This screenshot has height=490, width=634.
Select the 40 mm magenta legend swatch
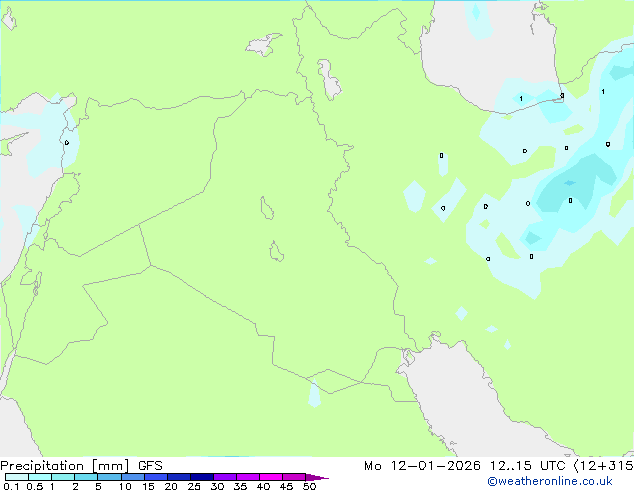tap(271, 477)
